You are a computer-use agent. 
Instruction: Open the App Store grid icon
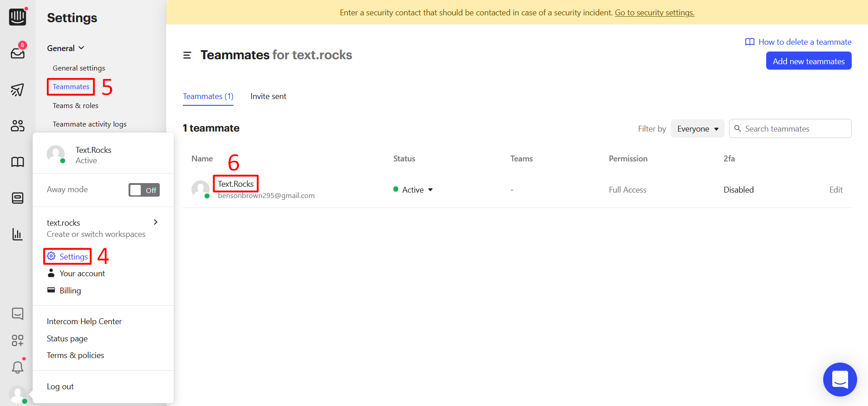click(18, 340)
